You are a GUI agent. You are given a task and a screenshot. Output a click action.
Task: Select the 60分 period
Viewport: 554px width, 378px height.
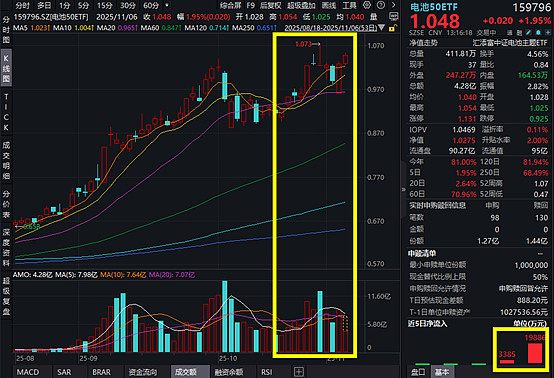[x=151, y=5]
